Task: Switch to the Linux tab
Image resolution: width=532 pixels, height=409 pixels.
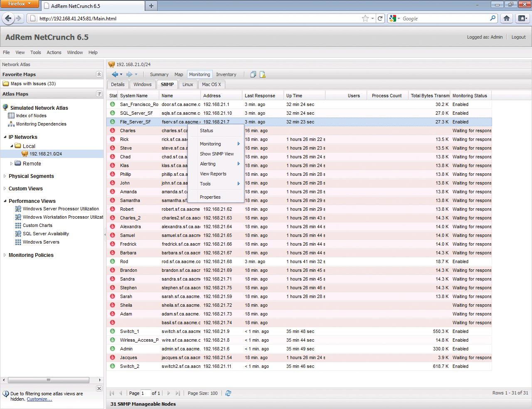Action: pos(188,84)
